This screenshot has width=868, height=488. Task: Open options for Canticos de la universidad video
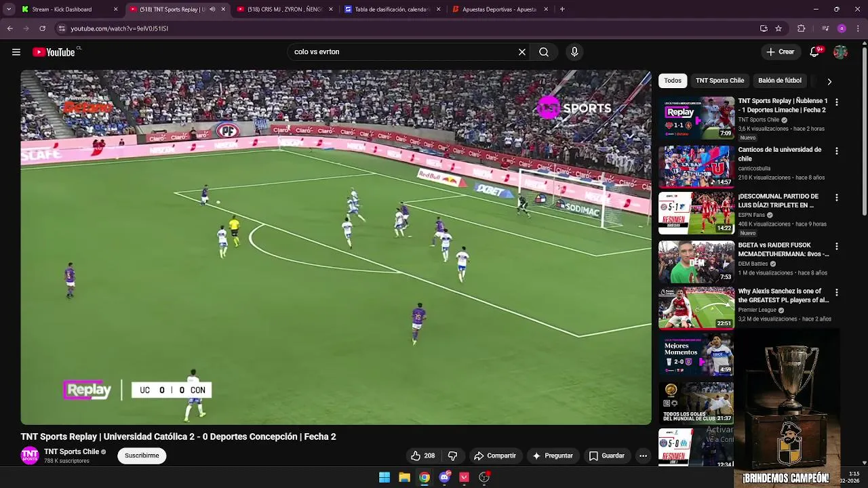pos(836,151)
